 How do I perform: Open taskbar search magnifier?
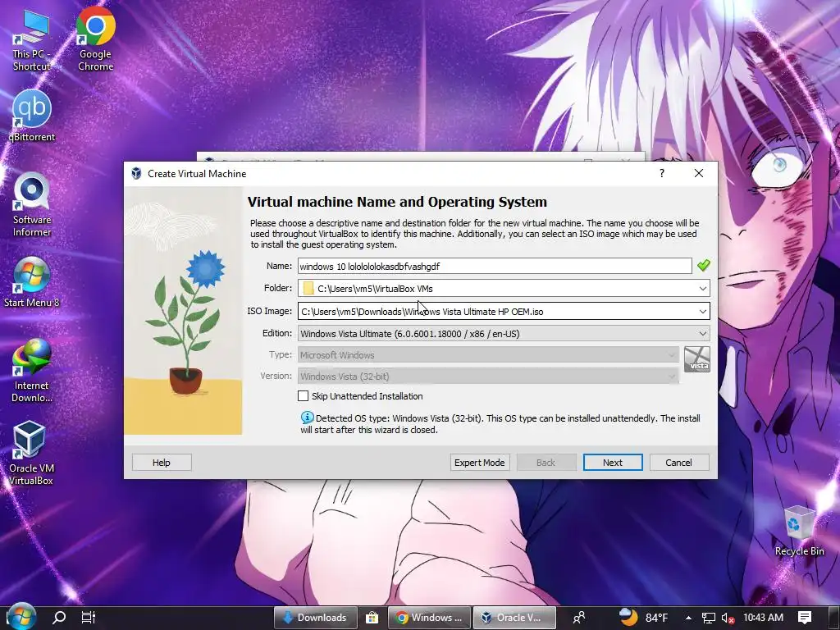(x=59, y=617)
